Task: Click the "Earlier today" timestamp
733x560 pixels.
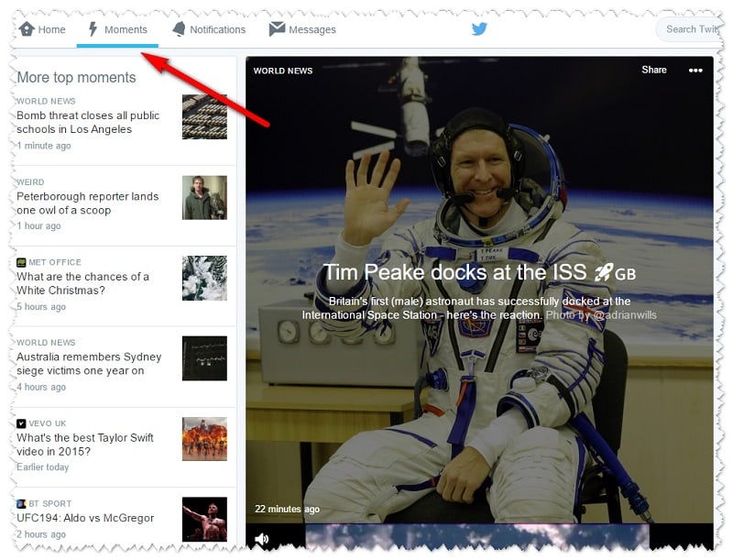Action: click(42, 467)
